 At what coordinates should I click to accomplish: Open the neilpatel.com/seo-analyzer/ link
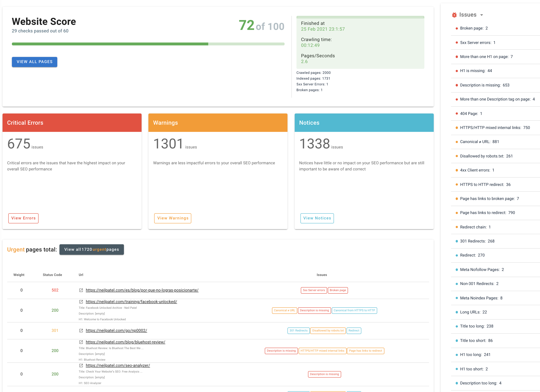[x=118, y=365]
